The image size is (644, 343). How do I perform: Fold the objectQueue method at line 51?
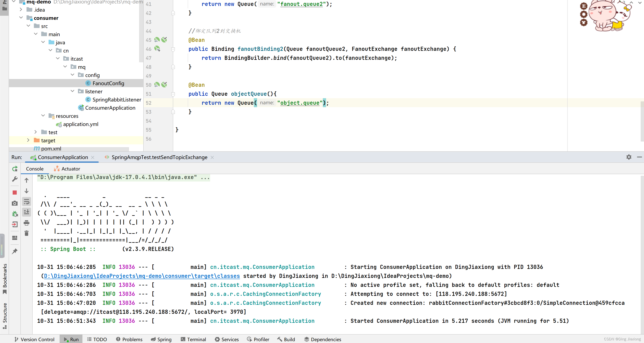[173, 94]
